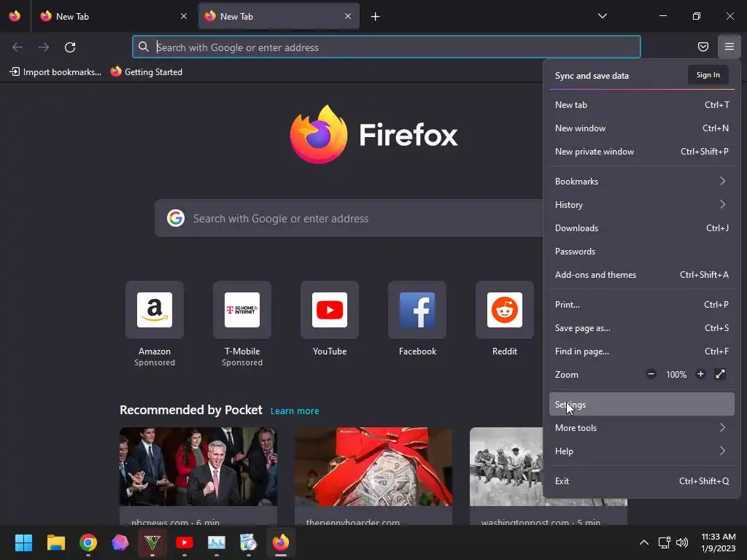Click the Import bookmarks toolbar item
Screen dimensions: 747x560
55,72
